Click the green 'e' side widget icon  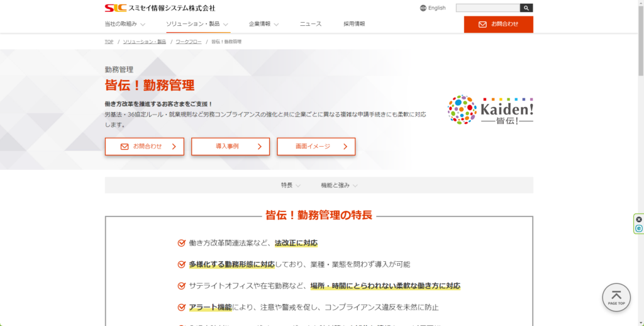639,228
